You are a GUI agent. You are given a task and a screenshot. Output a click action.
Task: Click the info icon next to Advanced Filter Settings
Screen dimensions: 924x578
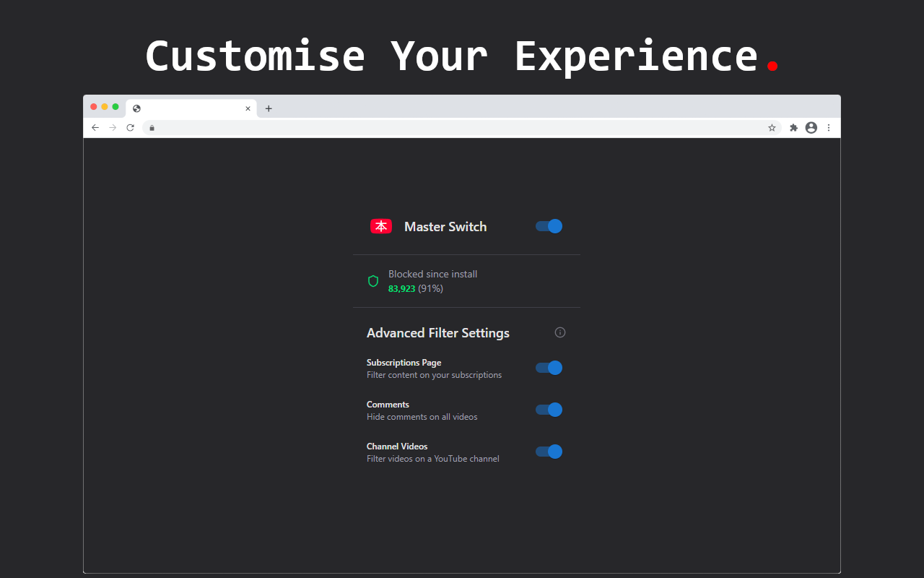(x=560, y=332)
